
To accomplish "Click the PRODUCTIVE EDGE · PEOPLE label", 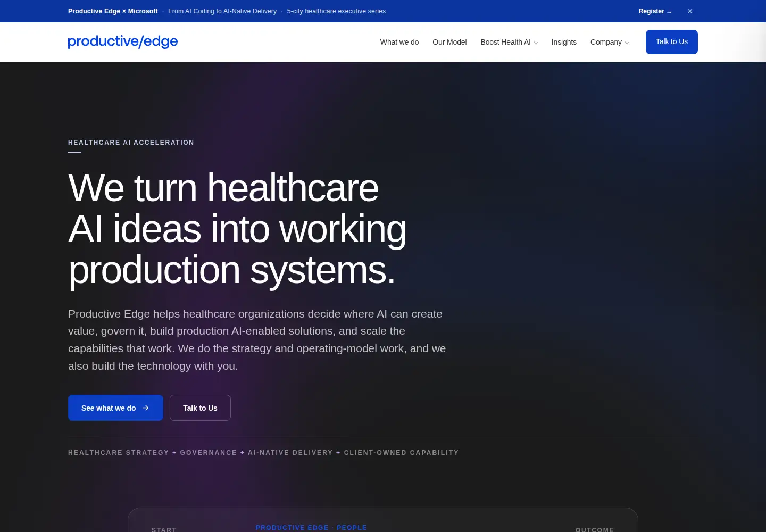I will pyautogui.click(x=311, y=528).
